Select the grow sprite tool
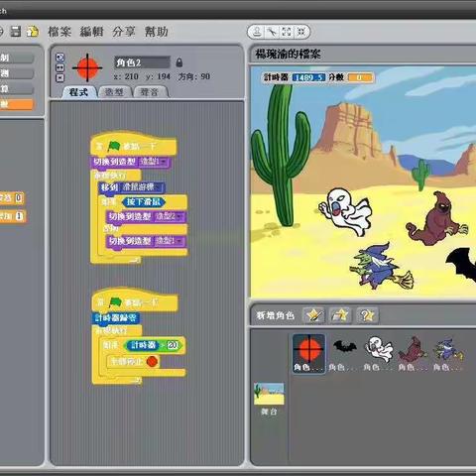 287,32
